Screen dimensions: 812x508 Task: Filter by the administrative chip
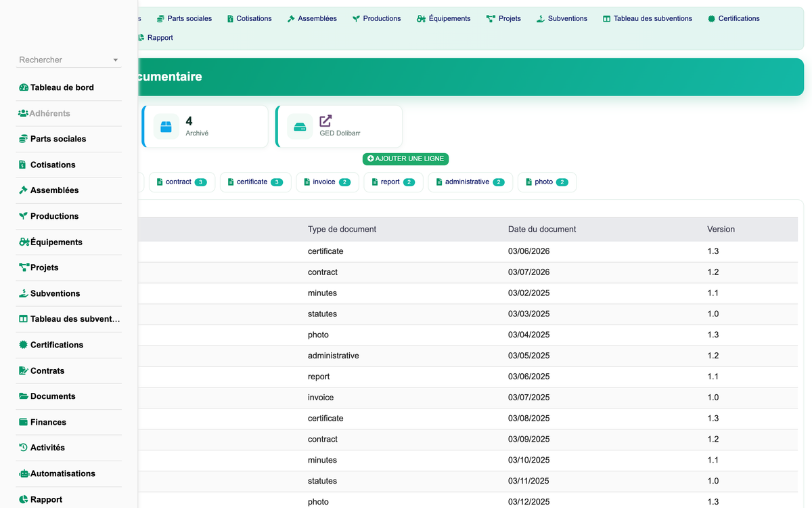(471, 182)
